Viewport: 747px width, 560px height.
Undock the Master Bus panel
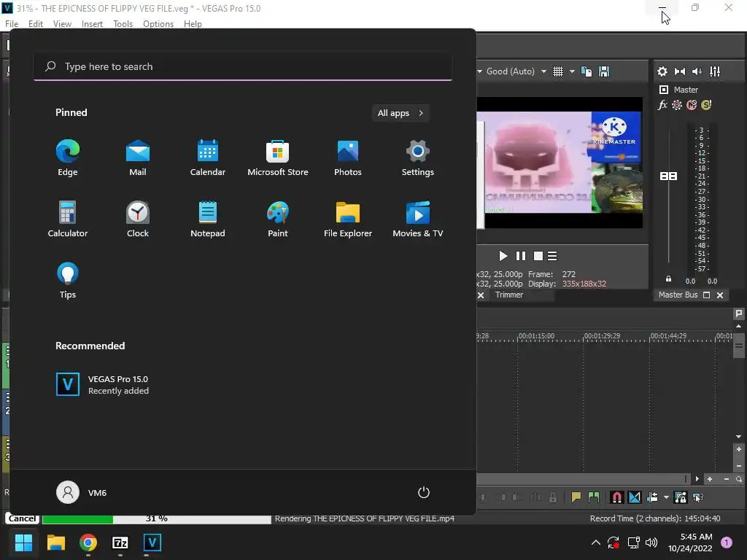[x=706, y=295]
